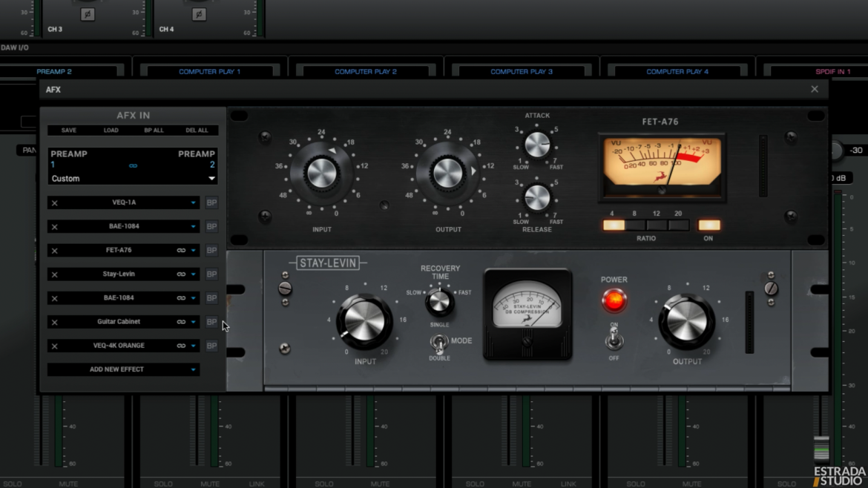Remove the FET-A76 effect with X icon
The width and height of the screenshot is (868, 488).
pyautogui.click(x=54, y=251)
